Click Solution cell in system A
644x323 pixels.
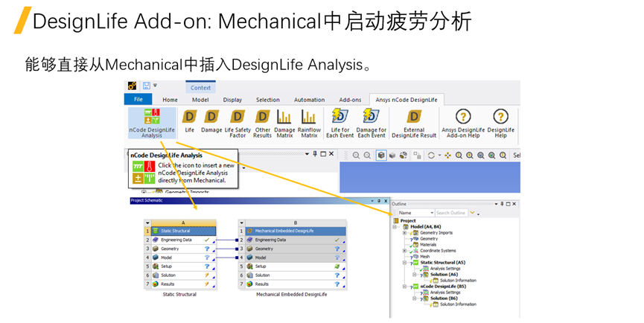pos(183,275)
